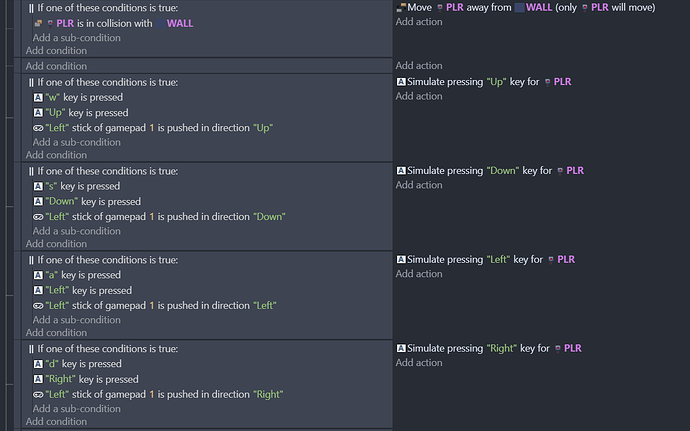Add condition in the empty event row
This screenshot has width=690, height=431.
[56, 66]
